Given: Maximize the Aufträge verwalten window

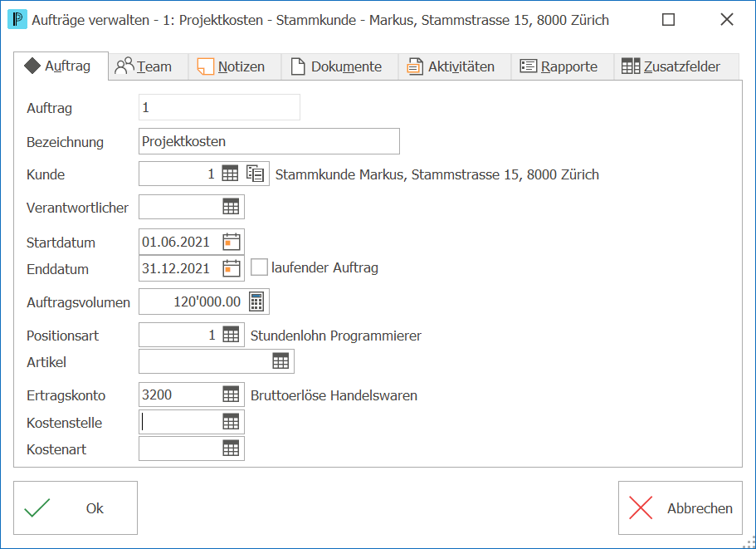Looking at the screenshot, I should tap(668, 20).
